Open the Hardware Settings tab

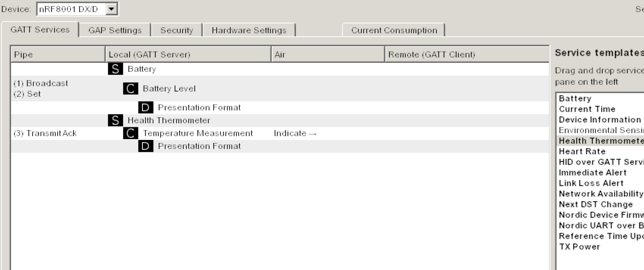(249, 30)
